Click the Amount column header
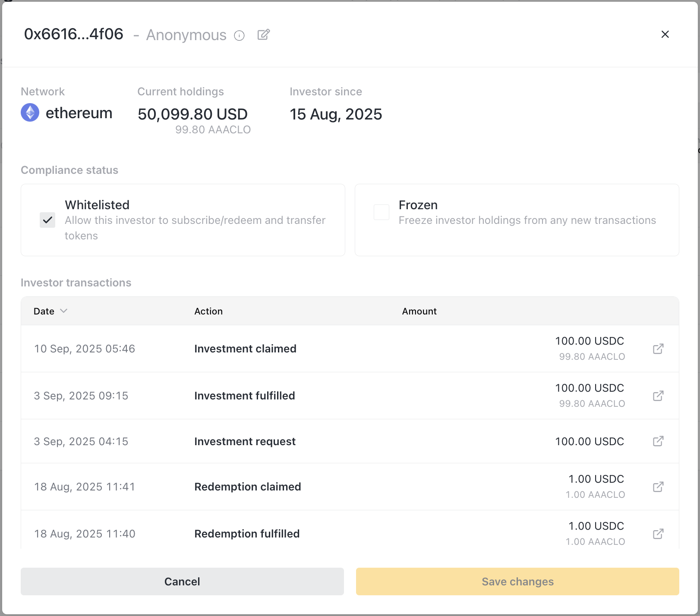700x616 pixels. [419, 311]
